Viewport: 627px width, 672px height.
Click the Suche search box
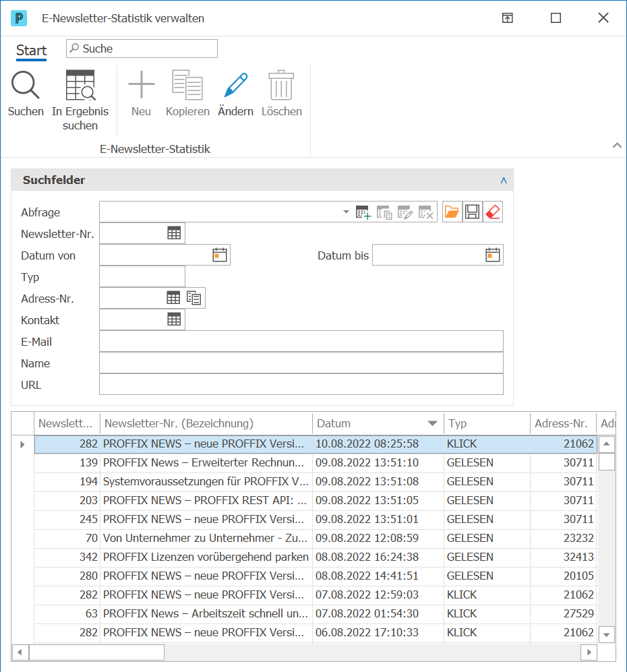pos(142,49)
